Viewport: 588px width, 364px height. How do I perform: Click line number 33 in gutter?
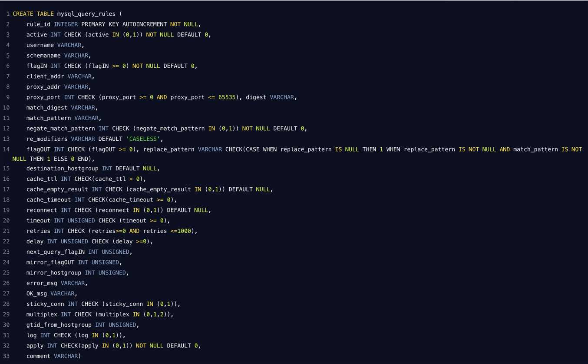tap(6, 356)
